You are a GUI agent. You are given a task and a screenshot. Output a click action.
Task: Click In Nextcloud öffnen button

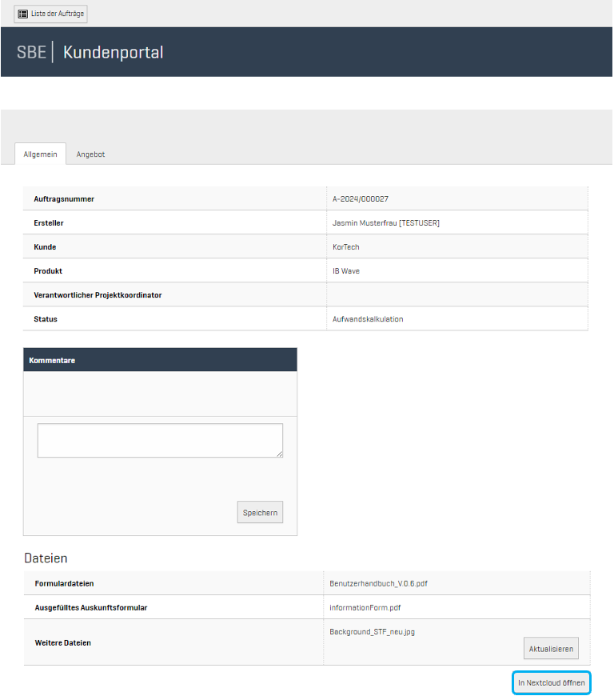tap(551, 683)
